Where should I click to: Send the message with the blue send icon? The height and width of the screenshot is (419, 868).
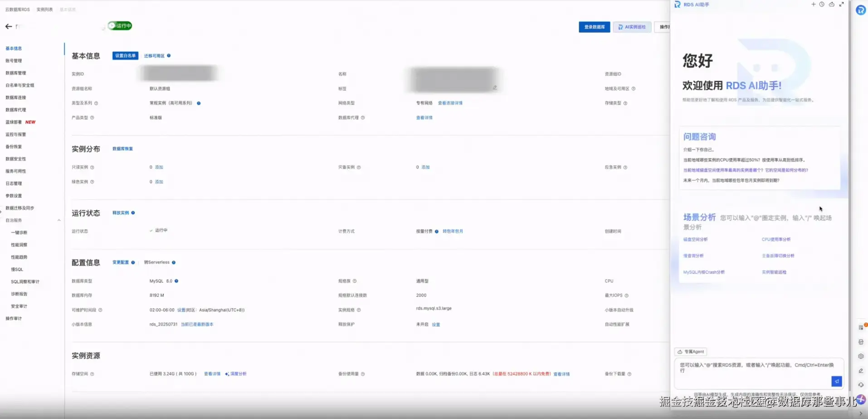coord(837,381)
